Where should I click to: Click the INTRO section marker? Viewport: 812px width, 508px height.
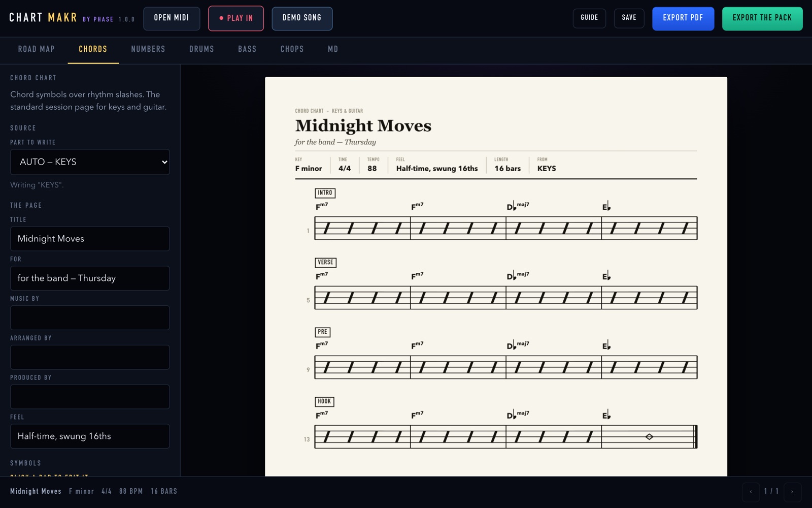pos(325,193)
